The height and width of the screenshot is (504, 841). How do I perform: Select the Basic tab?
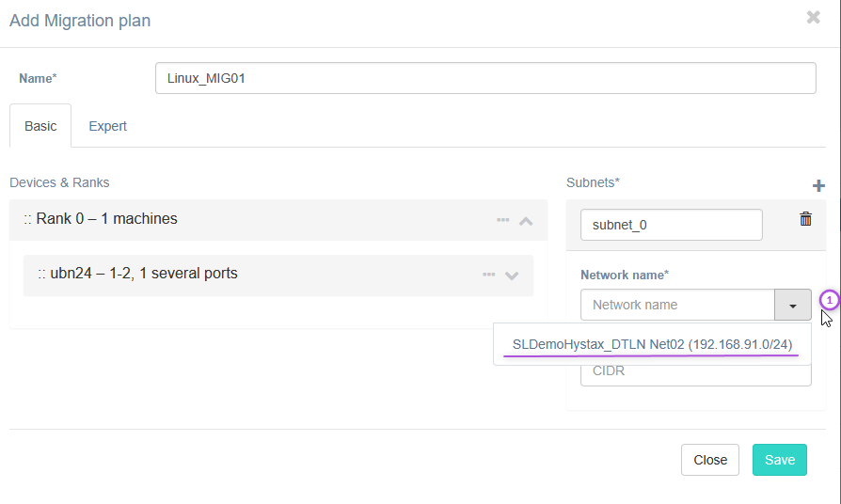(x=40, y=126)
